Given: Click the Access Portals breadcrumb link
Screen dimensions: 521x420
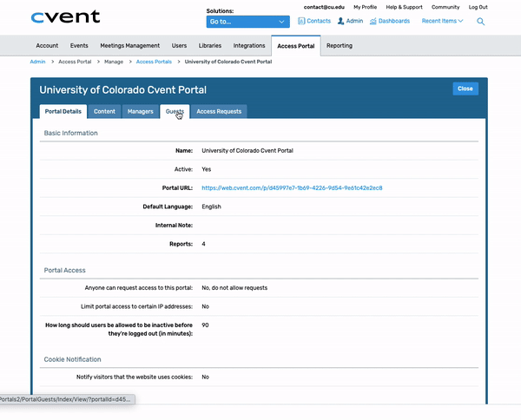Looking at the screenshot, I should coord(154,62).
